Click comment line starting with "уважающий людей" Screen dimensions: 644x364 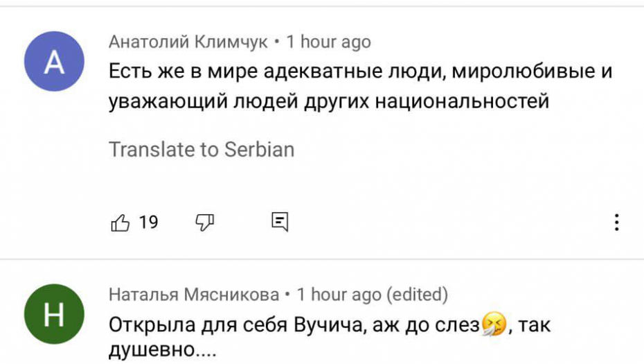pos(329,101)
